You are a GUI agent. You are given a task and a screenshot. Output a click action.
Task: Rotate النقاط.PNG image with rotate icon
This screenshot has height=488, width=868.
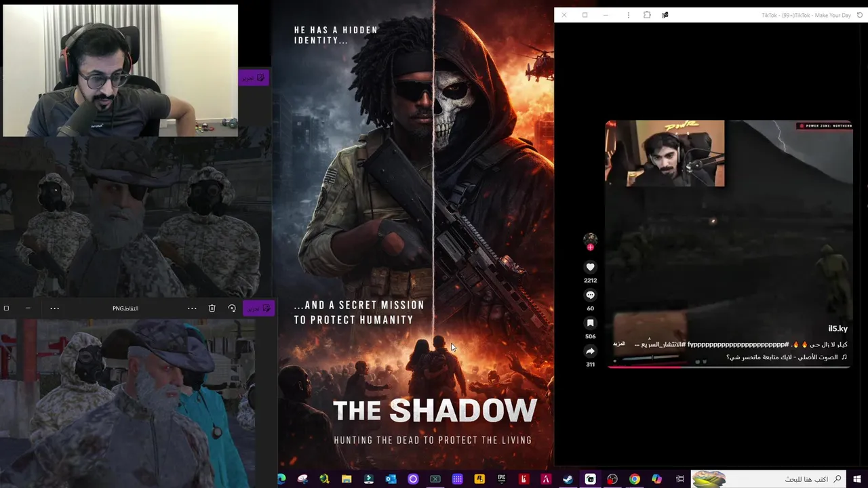click(232, 308)
